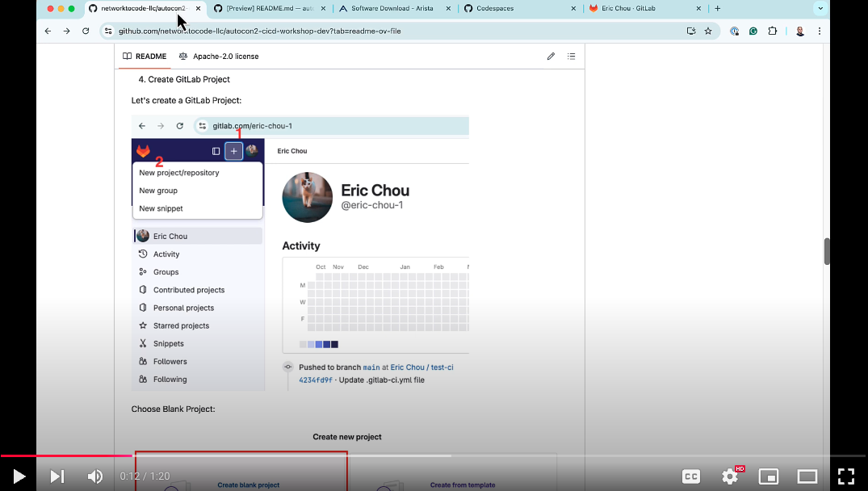Switch to the [Preview] README.md tab
The height and width of the screenshot is (491, 868).
[x=270, y=8]
